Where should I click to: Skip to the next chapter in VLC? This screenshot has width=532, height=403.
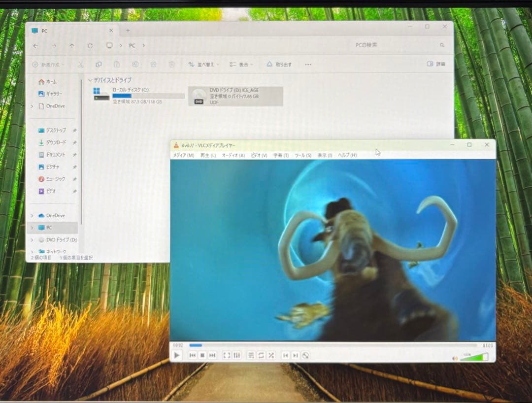click(297, 355)
